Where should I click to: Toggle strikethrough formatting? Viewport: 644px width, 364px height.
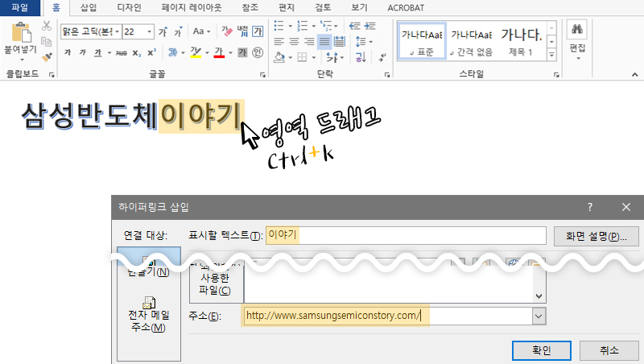(122, 53)
